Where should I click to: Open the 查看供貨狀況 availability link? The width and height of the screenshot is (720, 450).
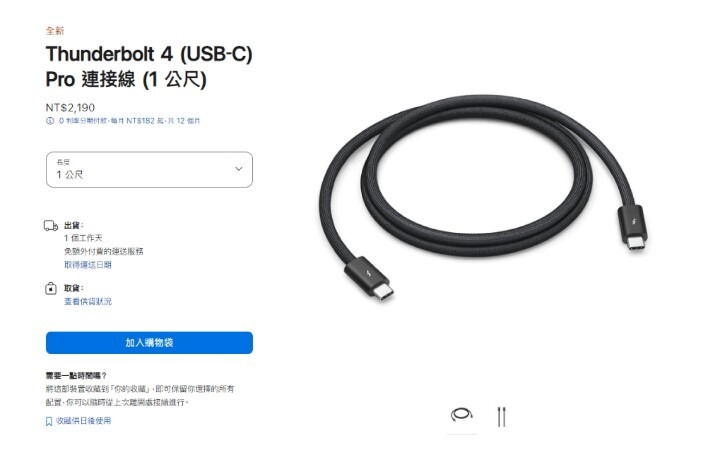click(88, 301)
